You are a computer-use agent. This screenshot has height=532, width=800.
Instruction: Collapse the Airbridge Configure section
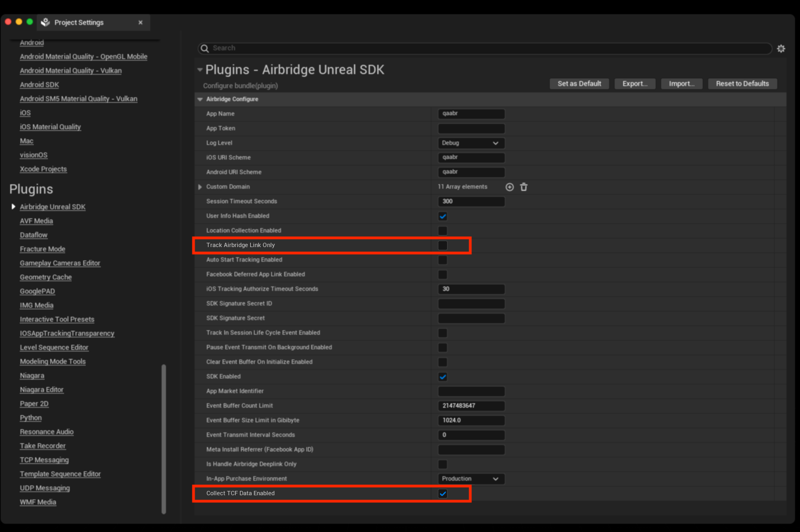pos(200,99)
